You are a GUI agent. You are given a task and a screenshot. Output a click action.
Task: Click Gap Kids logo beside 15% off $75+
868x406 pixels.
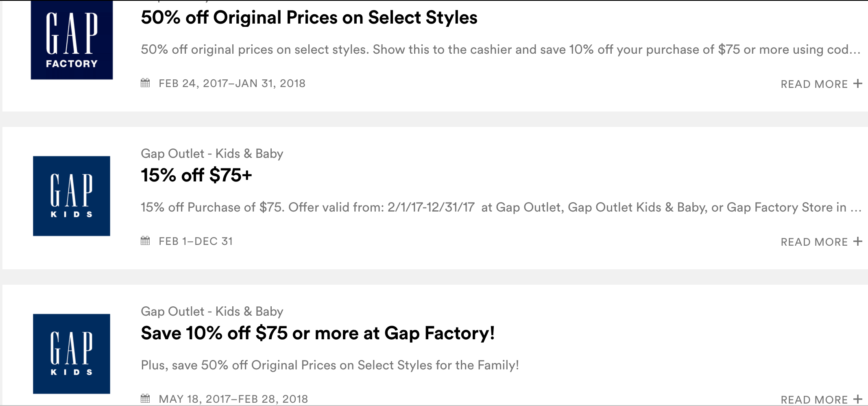[x=72, y=196]
